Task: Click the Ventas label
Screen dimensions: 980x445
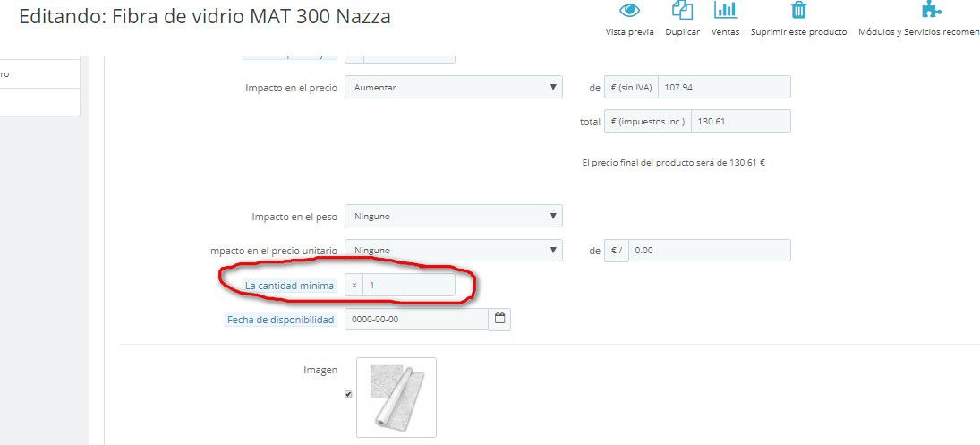Action: pyautogui.click(x=725, y=32)
